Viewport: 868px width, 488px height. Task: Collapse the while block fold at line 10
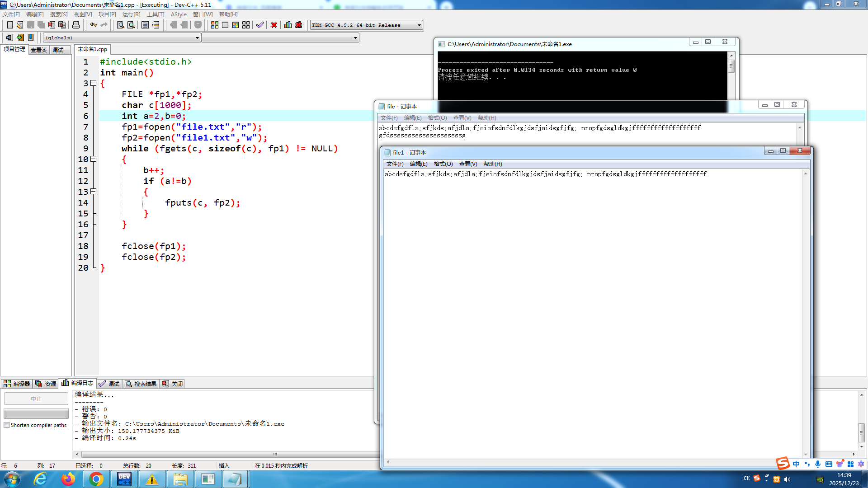[x=94, y=159]
